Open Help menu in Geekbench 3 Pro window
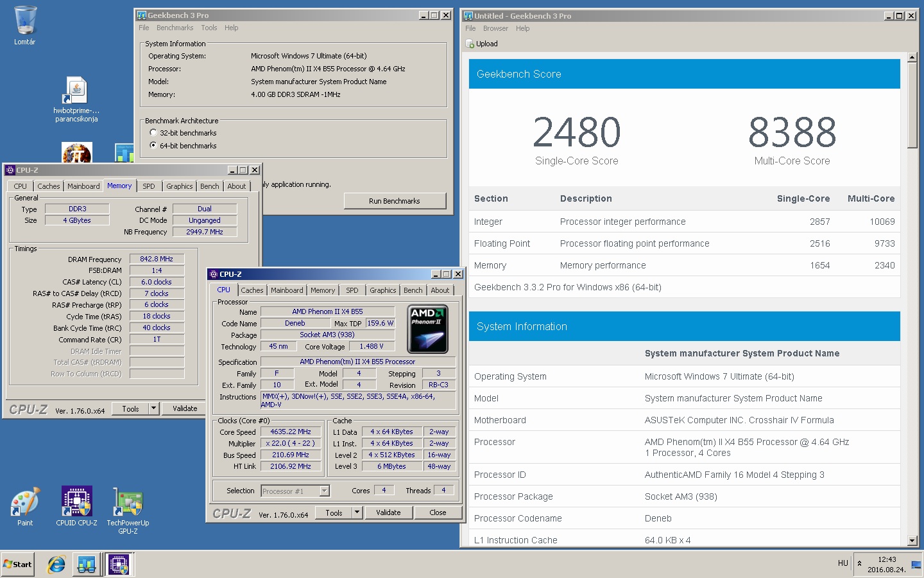This screenshot has width=924, height=578. [x=232, y=28]
